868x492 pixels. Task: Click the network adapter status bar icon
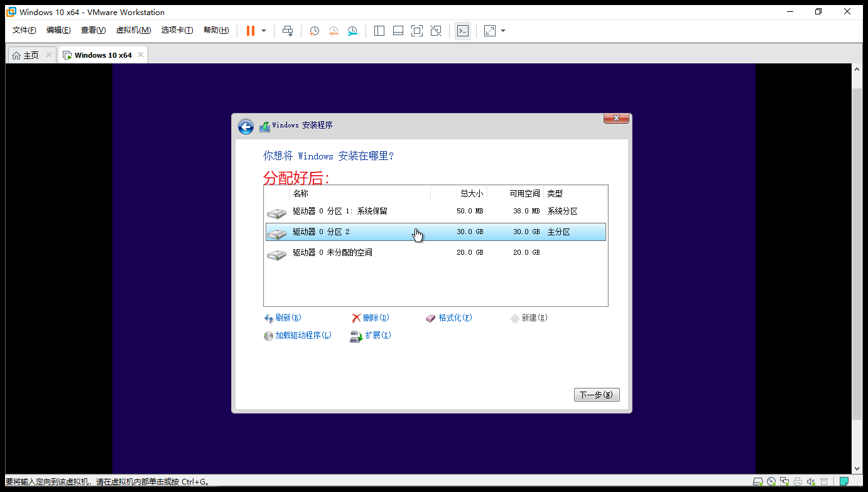click(x=784, y=482)
